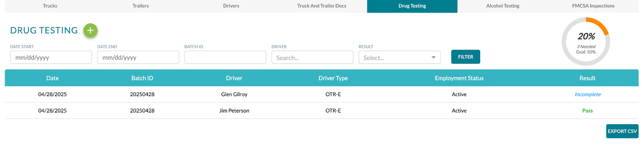Sort by the Date column header
644x150 pixels.
click(52, 78)
